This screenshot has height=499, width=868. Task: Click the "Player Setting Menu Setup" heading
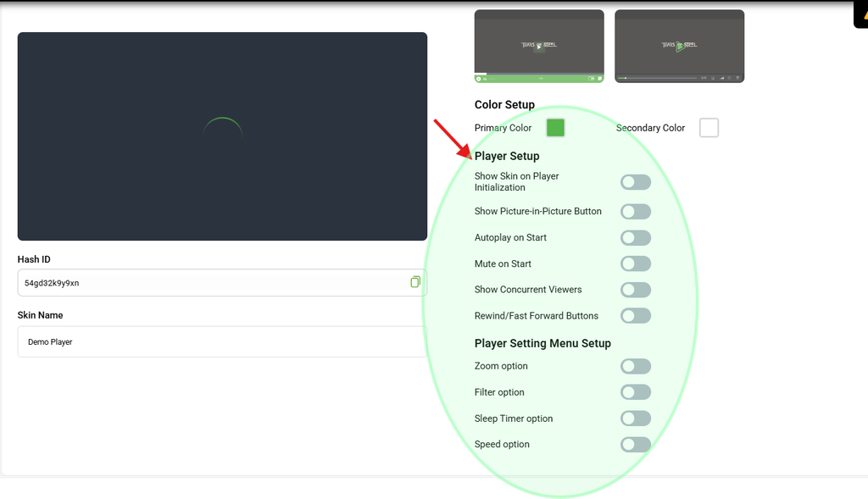(542, 343)
